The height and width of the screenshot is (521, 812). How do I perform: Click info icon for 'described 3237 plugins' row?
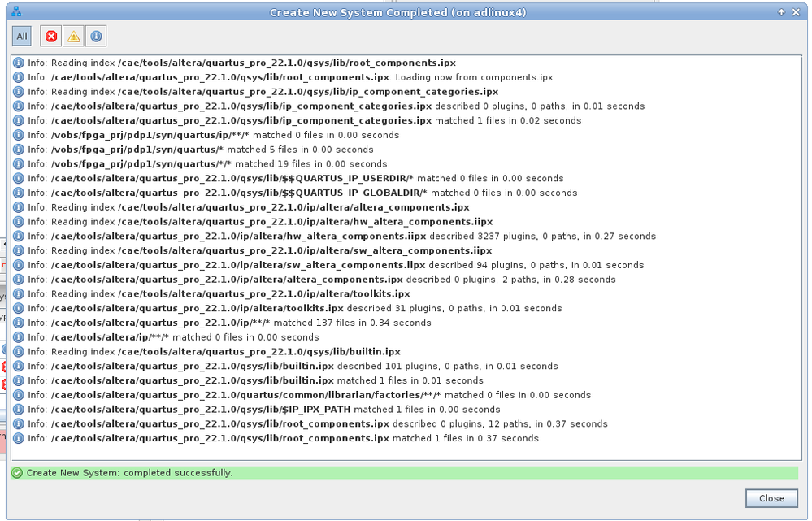point(19,237)
